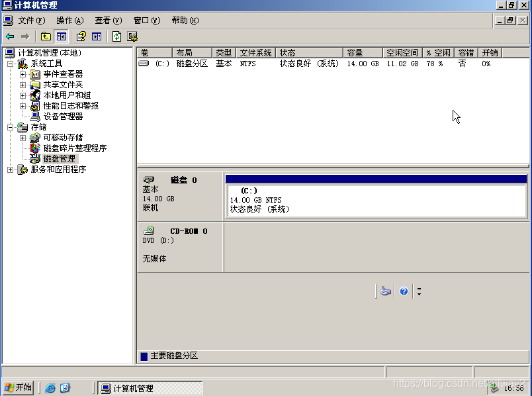The image size is (532, 396).
Task: Click the forward navigation arrow icon
Action: coord(25,36)
